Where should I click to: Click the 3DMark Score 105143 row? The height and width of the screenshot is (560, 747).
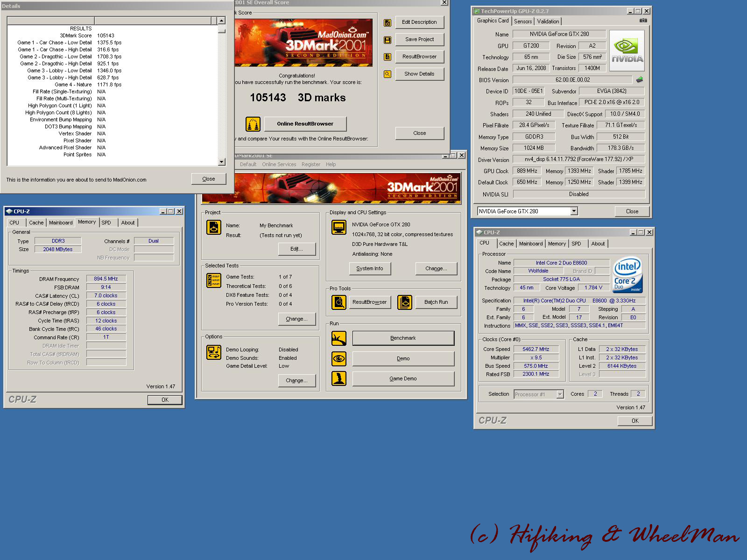pyautogui.click(x=113, y=35)
